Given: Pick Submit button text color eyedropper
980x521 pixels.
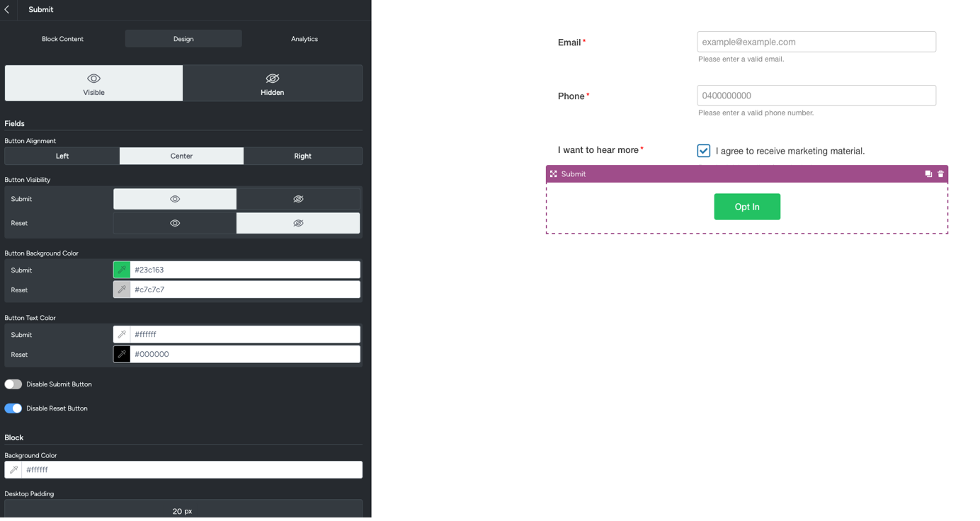Looking at the screenshot, I should (x=122, y=335).
